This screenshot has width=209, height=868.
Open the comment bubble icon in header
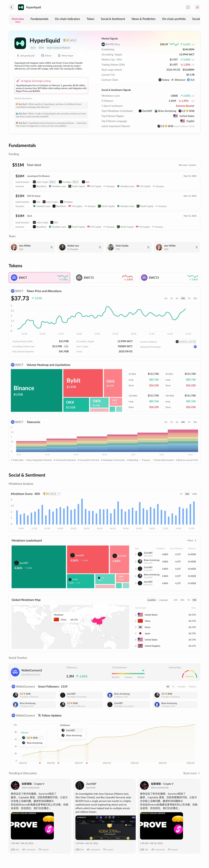pos(188,7)
